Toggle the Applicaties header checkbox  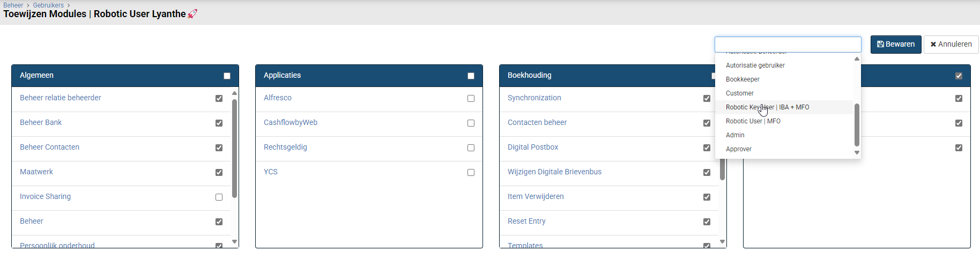[471, 76]
